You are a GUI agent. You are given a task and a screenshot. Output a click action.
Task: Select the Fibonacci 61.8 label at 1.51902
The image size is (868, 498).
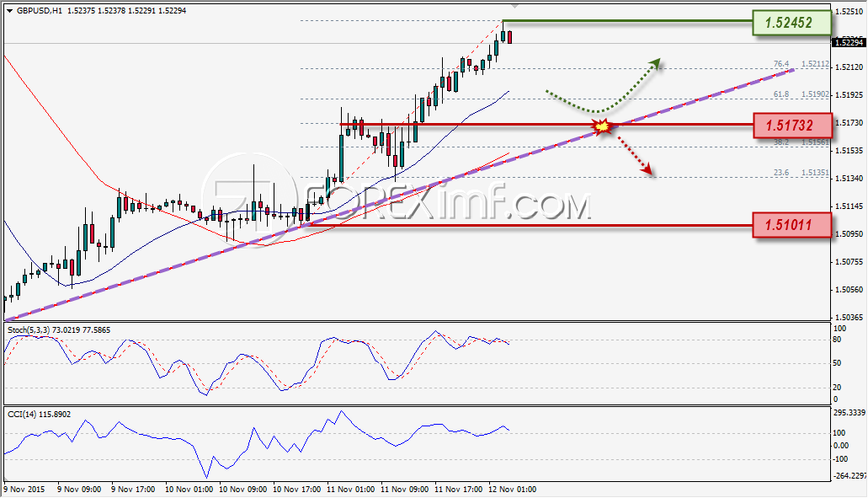pos(801,94)
